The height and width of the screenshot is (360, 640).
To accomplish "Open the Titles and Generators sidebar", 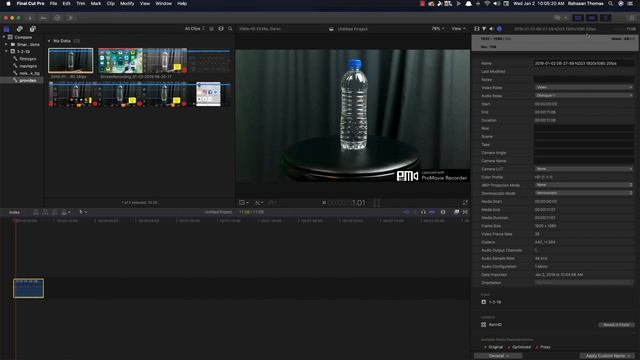I will pyautogui.click(x=33, y=29).
